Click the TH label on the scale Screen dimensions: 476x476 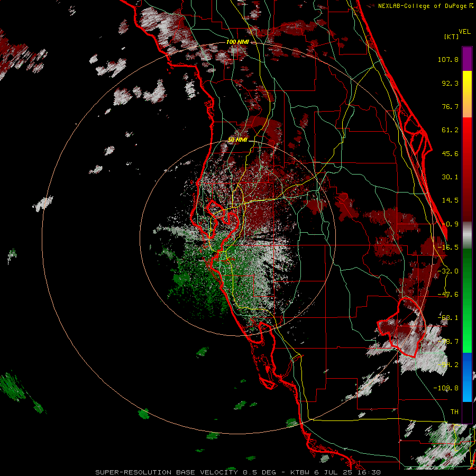tap(454, 412)
